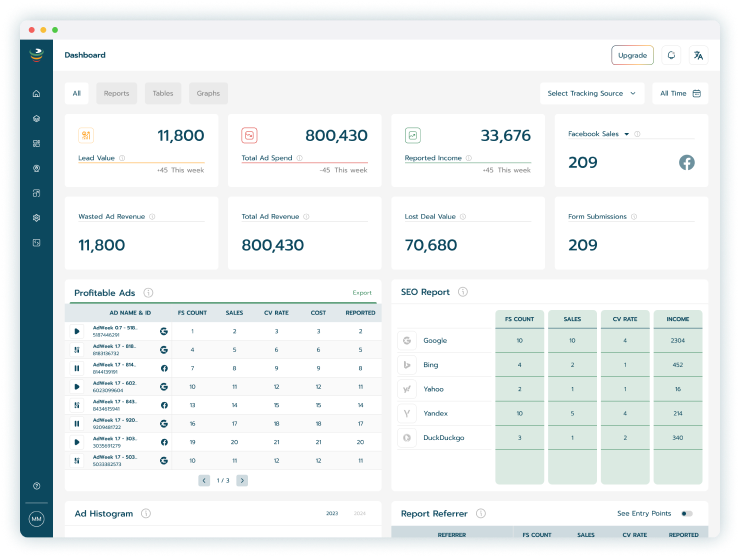The height and width of the screenshot is (558, 740).
Task: Toggle the See Entry Points switch
Action: (x=686, y=513)
